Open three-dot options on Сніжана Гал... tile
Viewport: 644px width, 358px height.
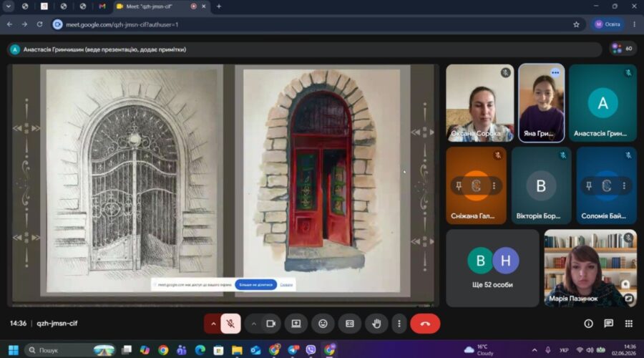pos(494,185)
